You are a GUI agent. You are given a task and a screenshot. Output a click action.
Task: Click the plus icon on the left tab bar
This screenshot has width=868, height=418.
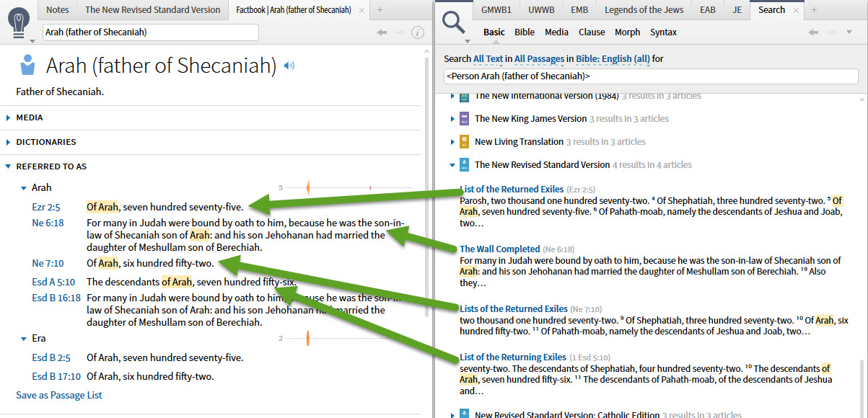[381, 11]
